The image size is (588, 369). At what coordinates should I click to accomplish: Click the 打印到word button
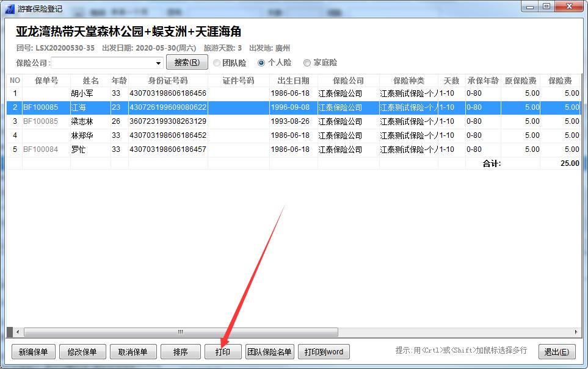[x=324, y=352]
